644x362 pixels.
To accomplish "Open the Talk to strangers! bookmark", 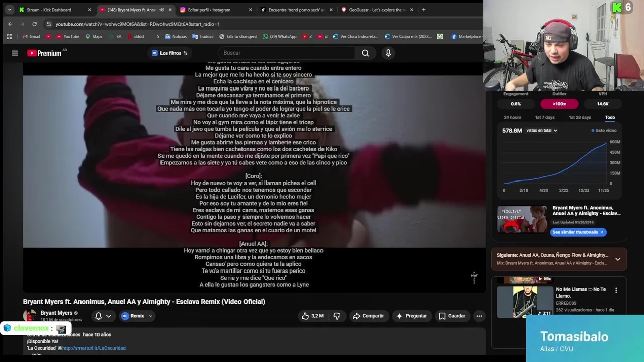I will click(x=238, y=36).
